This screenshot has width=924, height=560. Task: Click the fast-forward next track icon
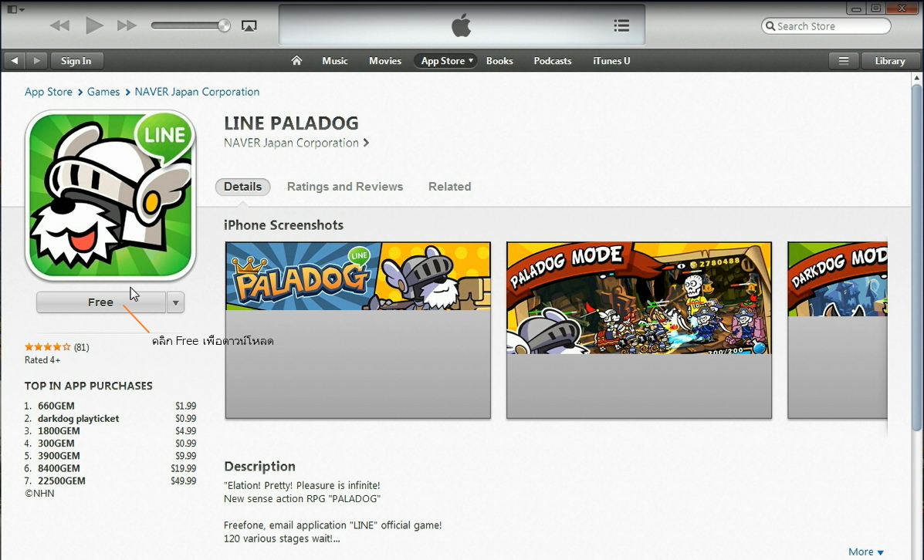tap(127, 25)
